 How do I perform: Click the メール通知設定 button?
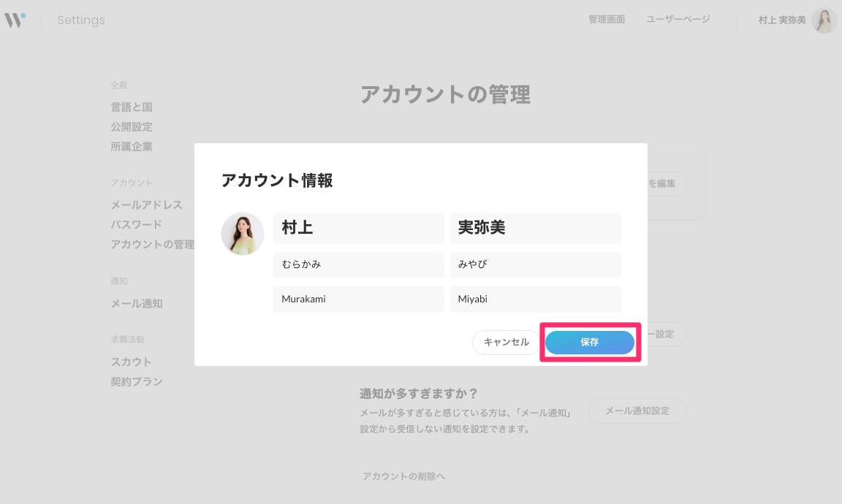click(637, 411)
